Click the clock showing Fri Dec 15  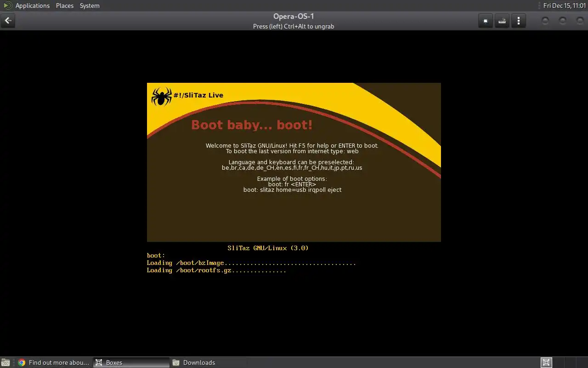coord(564,6)
